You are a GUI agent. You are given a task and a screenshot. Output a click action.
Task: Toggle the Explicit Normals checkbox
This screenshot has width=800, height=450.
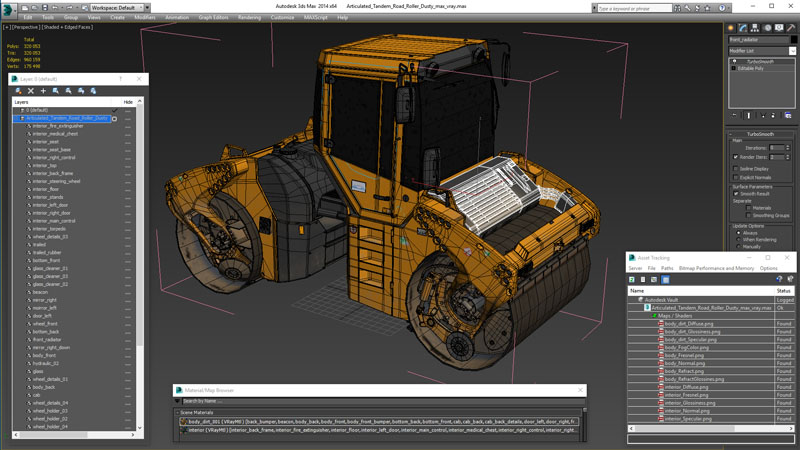[x=736, y=177]
